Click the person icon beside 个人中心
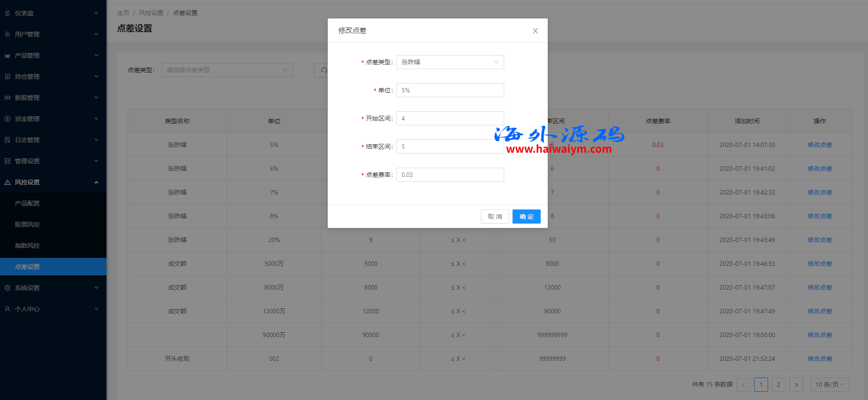The width and height of the screenshot is (868, 400). coord(7,309)
